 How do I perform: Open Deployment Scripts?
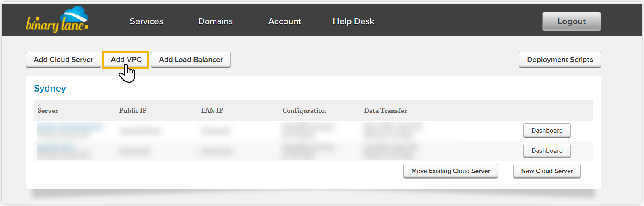point(560,60)
